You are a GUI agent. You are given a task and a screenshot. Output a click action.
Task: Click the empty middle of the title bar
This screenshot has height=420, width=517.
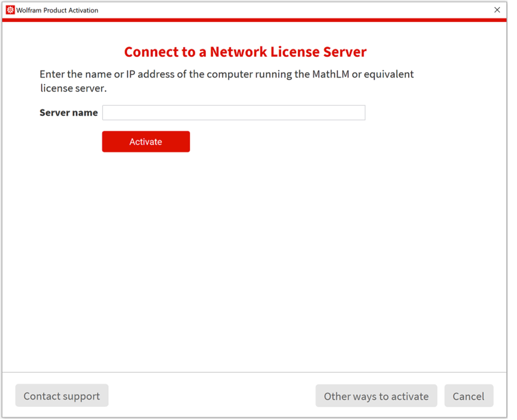click(292, 10)
